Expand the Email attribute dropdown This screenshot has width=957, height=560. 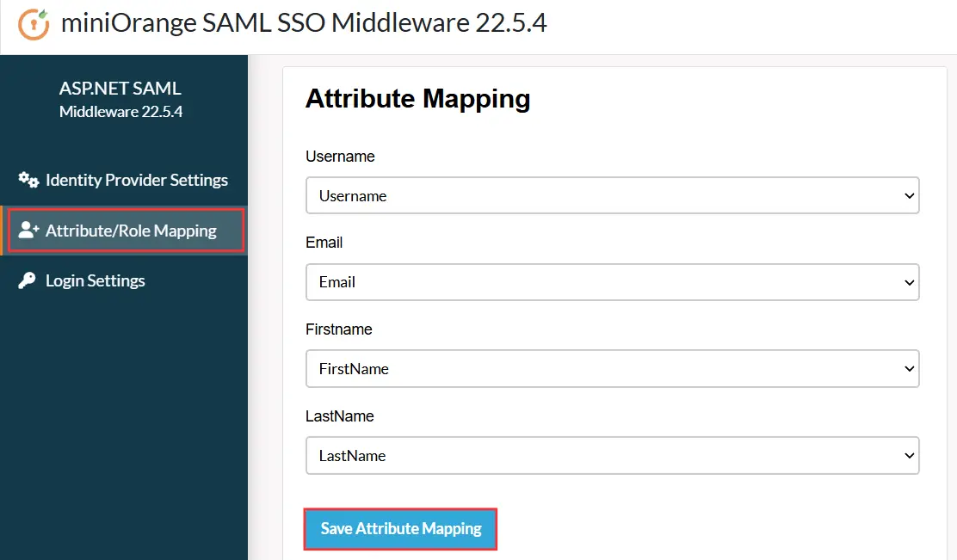coord(612,282)
